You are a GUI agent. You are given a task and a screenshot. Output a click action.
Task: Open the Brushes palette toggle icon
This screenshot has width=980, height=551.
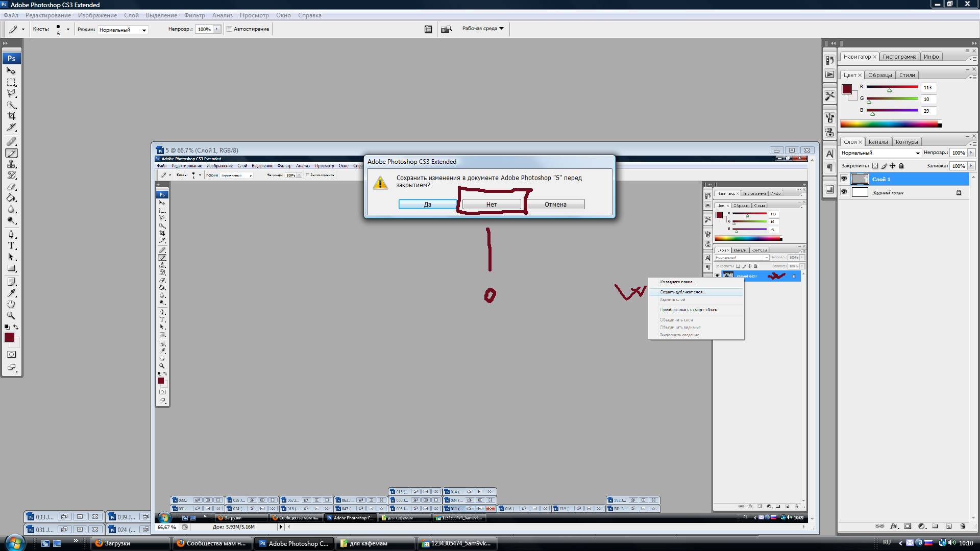tap(428, 29)
